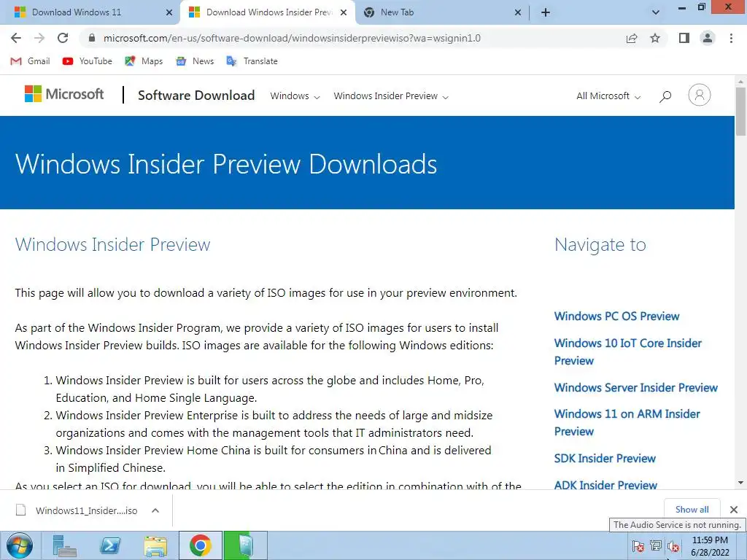The height and width of the screenshot is (560, 747).
Task: Click the muted volume tray icon
Action: pyautogui.click(x=673, y=546)
